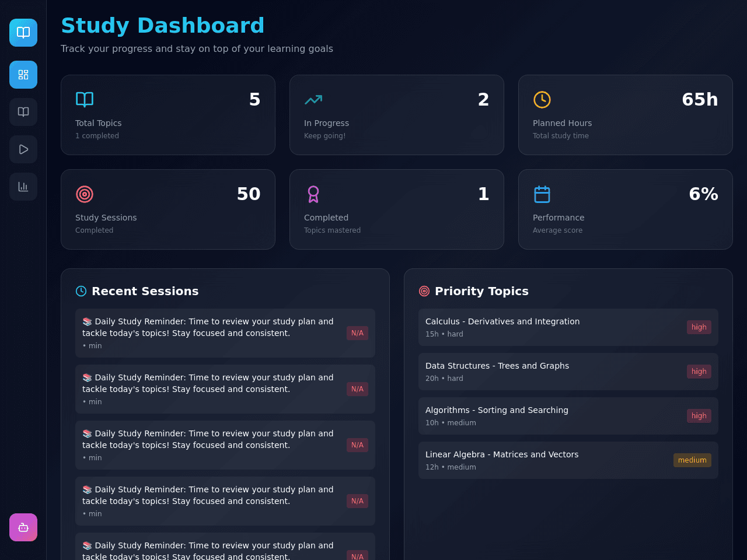Click the 20h • hard detail text
This screenshot has height=560, width=747.
click(x=444, y=379)
